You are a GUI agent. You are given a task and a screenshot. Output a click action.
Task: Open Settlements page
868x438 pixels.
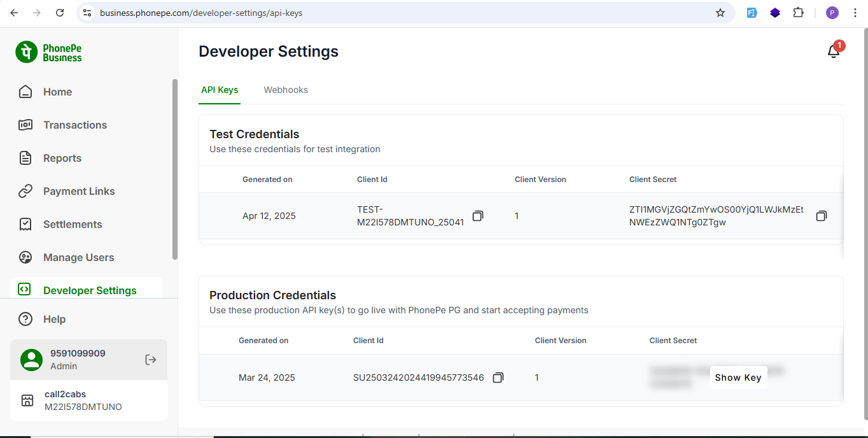tap(73, 224)
